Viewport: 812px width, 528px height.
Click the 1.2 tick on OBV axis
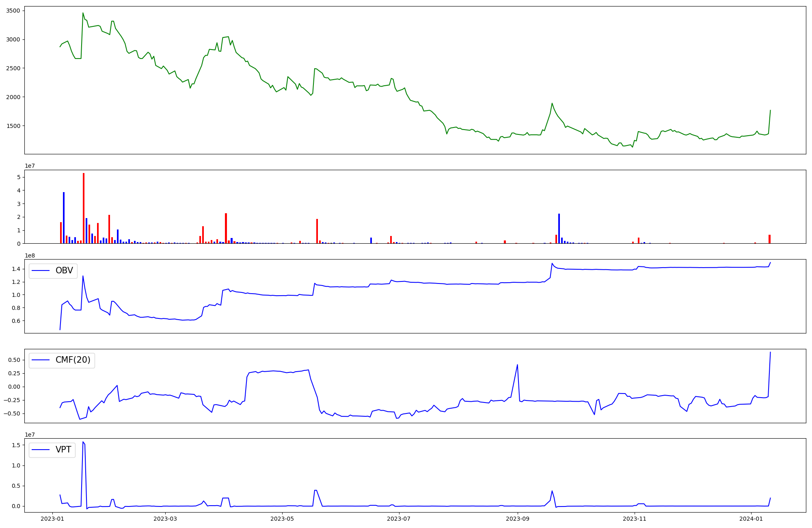[x=16, y=282]
